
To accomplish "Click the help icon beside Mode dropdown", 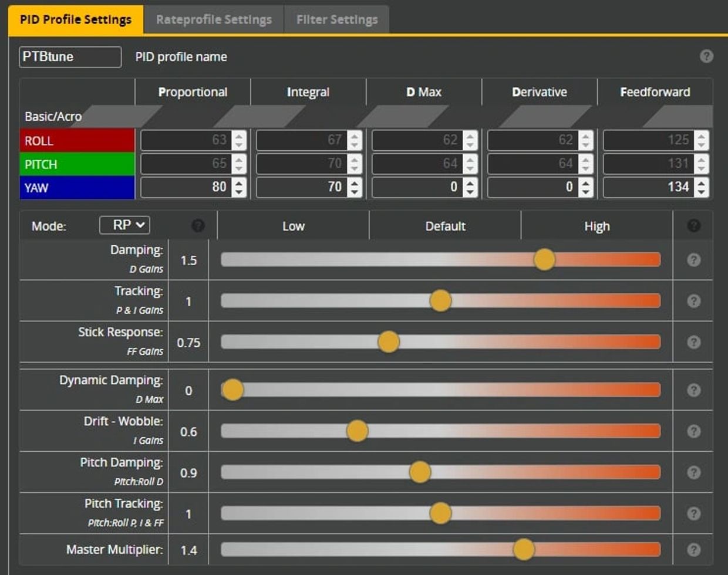I will click(198, 226).
